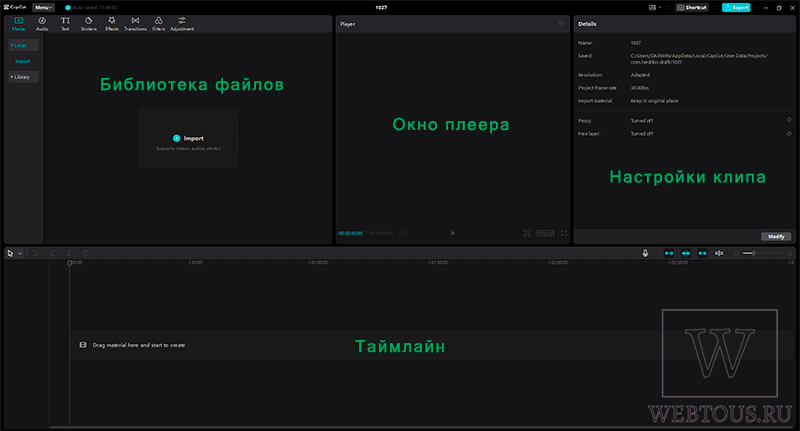The height and width of the screenshot is (431, 800).
Task: Click the timeline zoom slider
Action: [x=762, y=253]
